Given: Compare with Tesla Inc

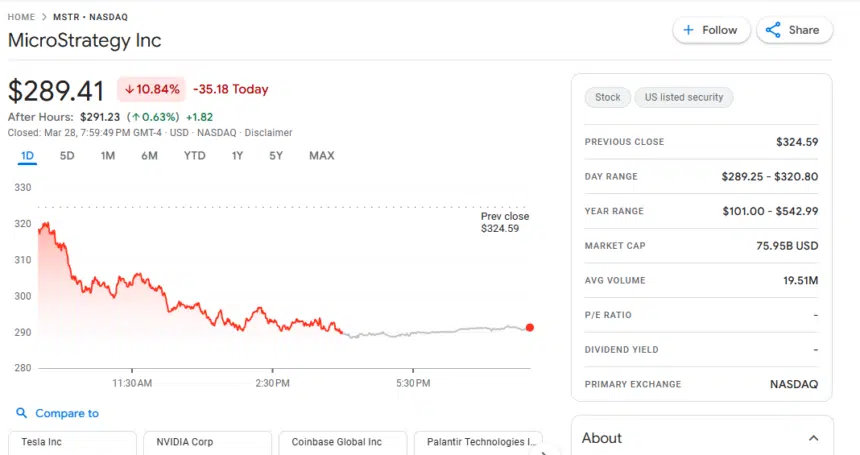Looking at the screenshot, I should pos(72,442).
